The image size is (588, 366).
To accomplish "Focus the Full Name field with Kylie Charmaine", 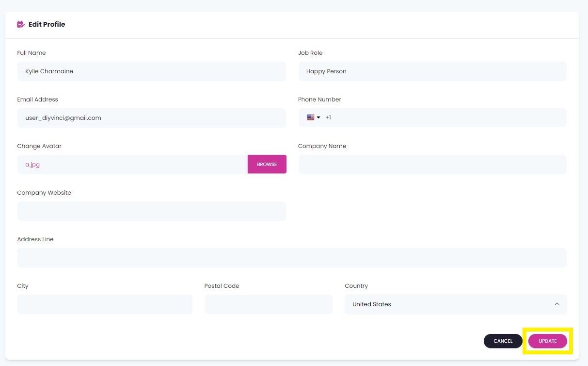I will (x=152, y=71).
